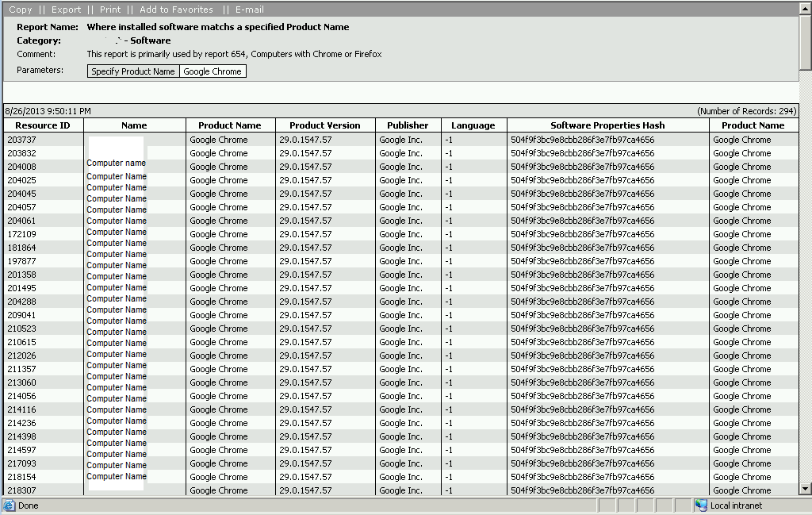This screenshot has width=812, height=515.
Task: Sort by the Language column header
Action: pos(473,125)
